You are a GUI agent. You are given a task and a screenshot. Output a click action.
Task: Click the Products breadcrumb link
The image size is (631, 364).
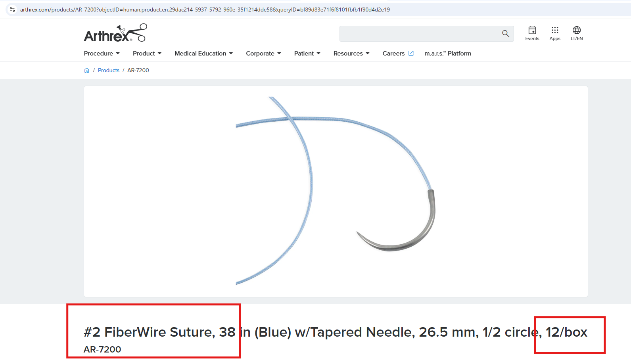click(x=108, y=70)
